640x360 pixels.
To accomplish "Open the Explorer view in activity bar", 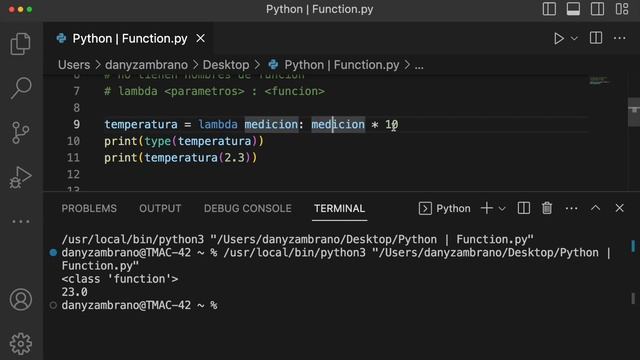I will point(20,44).
